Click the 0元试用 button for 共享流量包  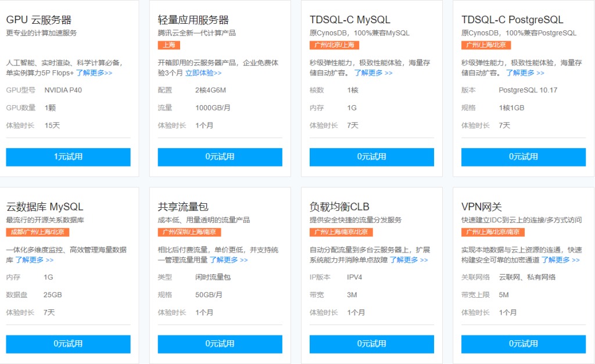tap(219, 344)
